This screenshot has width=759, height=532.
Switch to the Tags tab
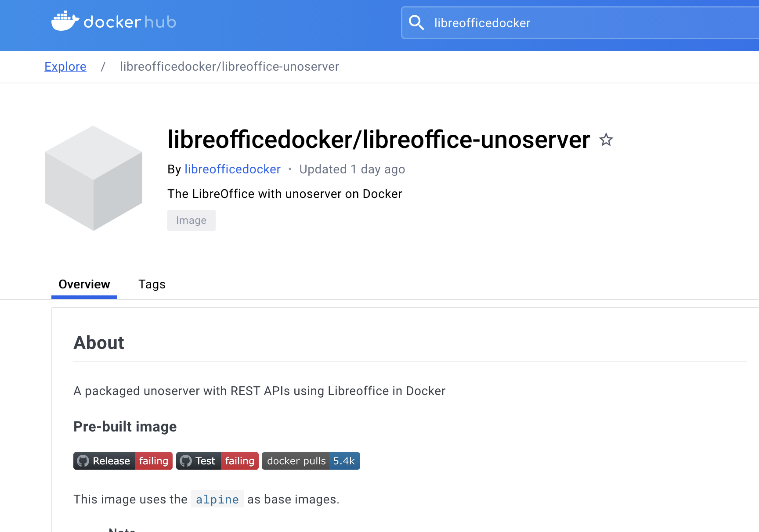pos(152,284)
